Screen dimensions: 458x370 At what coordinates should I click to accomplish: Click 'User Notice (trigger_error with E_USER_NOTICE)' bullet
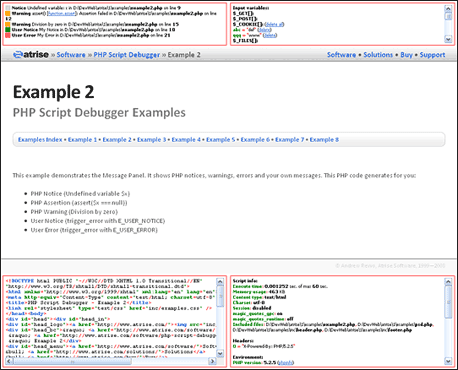(x=98, y=221)
